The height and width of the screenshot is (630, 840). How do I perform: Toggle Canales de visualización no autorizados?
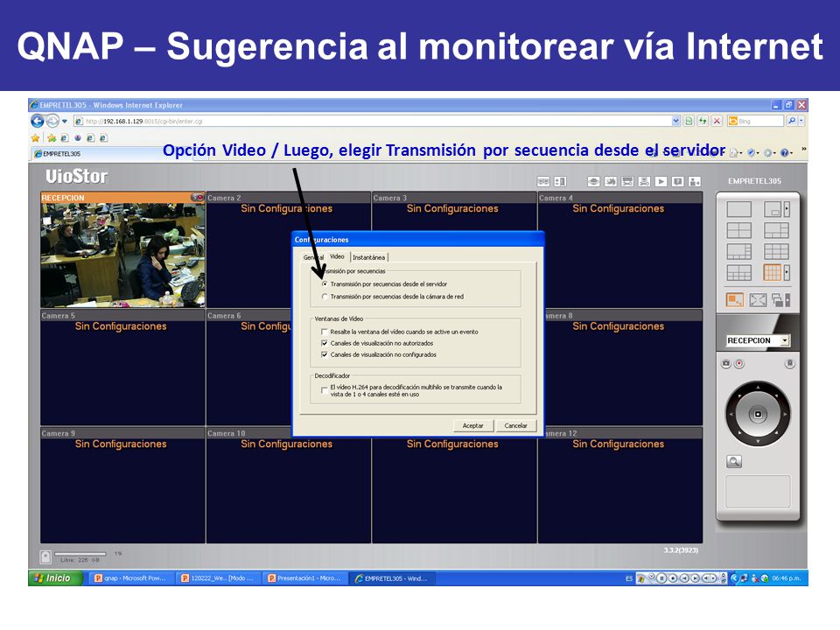coord(324,343)
